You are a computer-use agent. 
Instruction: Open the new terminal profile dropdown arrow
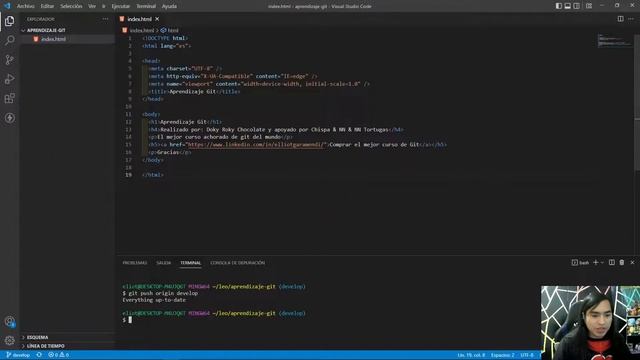[x=602, y=262]
